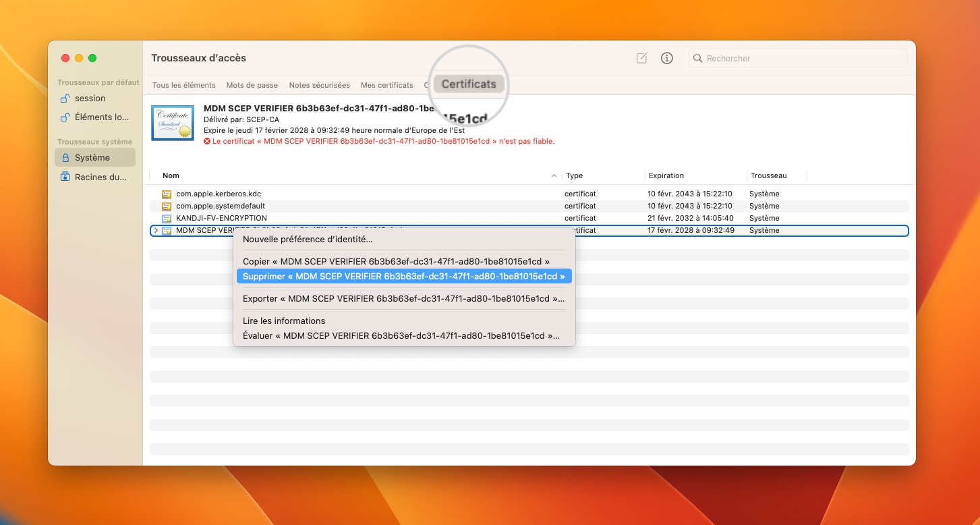This screenshot has height=525, width=980.
Task: Click the green zoom window button
Action: [x=92, y=58]
